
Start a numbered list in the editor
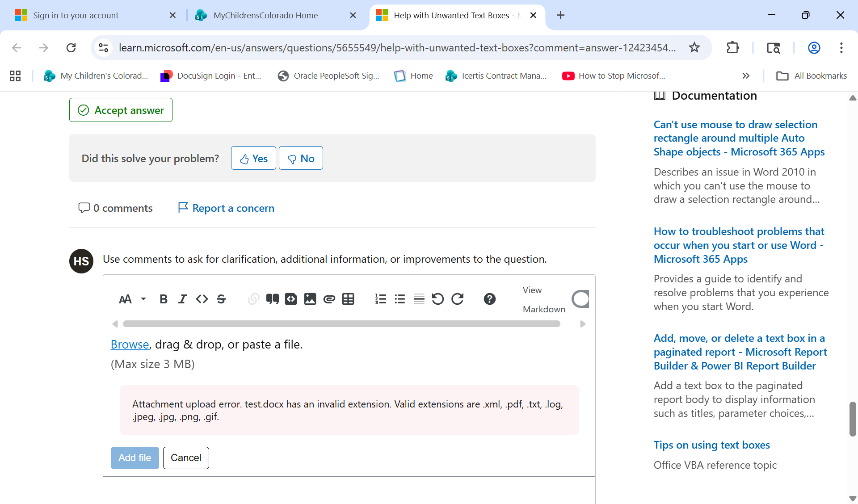pos(380,299)
